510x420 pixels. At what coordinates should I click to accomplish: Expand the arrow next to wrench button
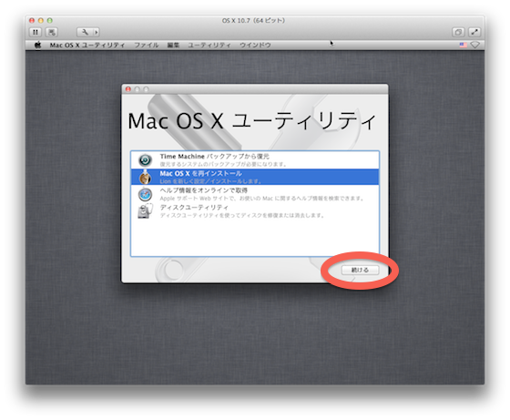coord(97,32)
